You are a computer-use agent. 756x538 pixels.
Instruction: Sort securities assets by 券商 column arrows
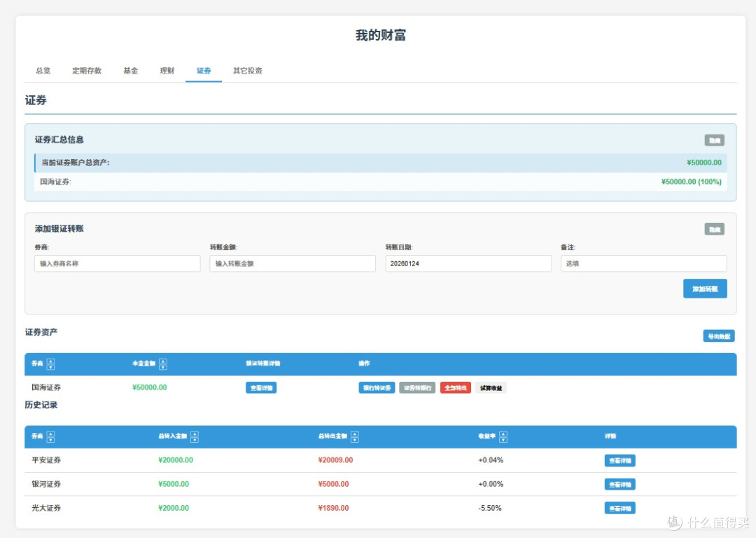(x=50, y=364)
